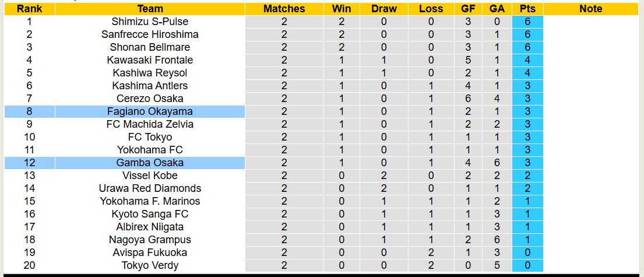Choose Nagoya Grampus from the table

click(x=150, y=240)
